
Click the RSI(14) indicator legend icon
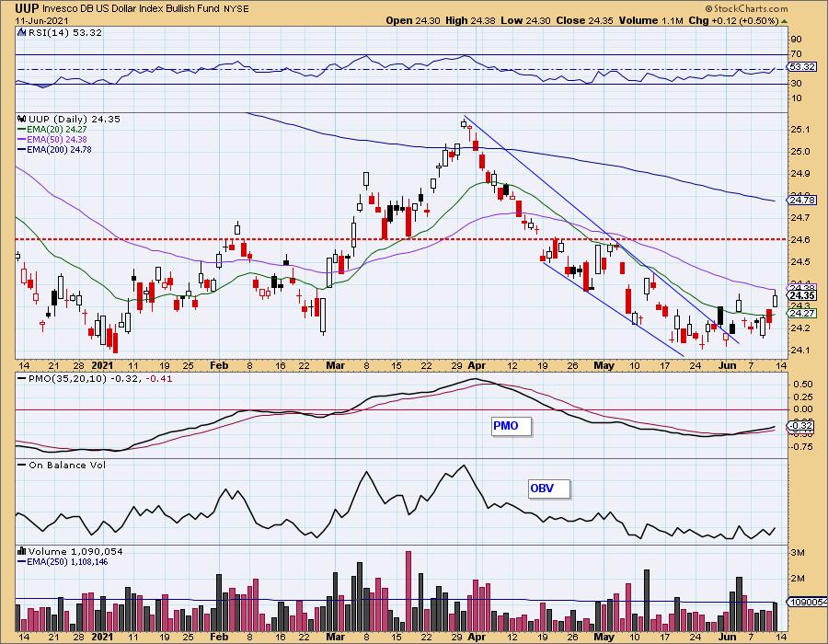coord(22,32)
